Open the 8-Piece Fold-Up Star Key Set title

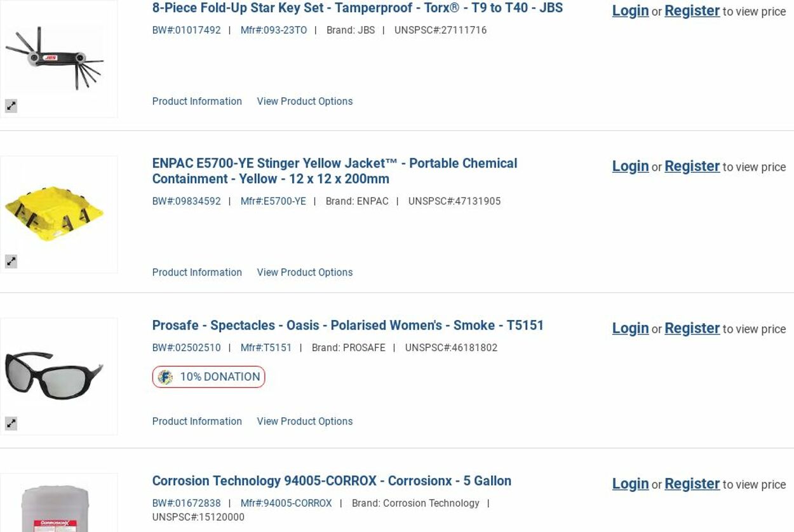(x=357, y=8)
